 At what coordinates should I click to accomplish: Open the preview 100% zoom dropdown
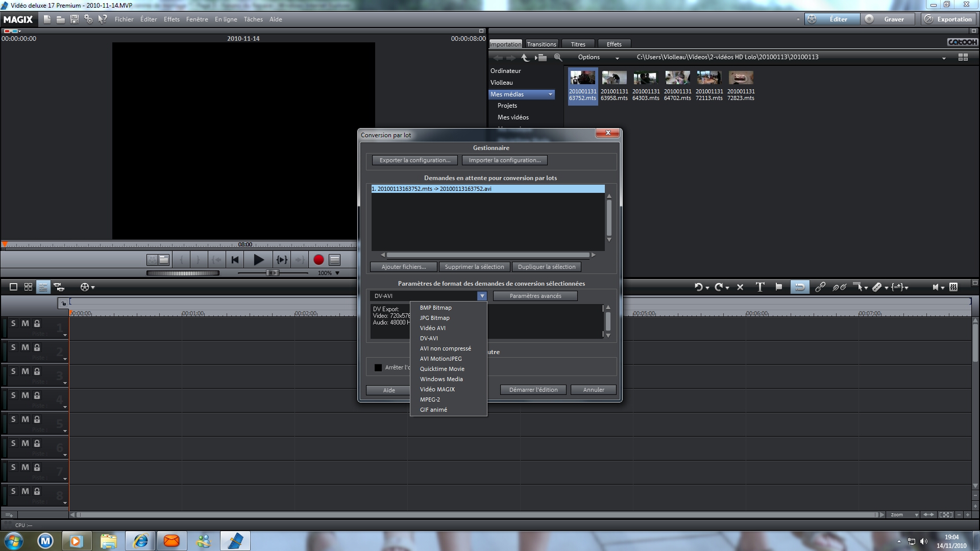[x=337, y=273]
